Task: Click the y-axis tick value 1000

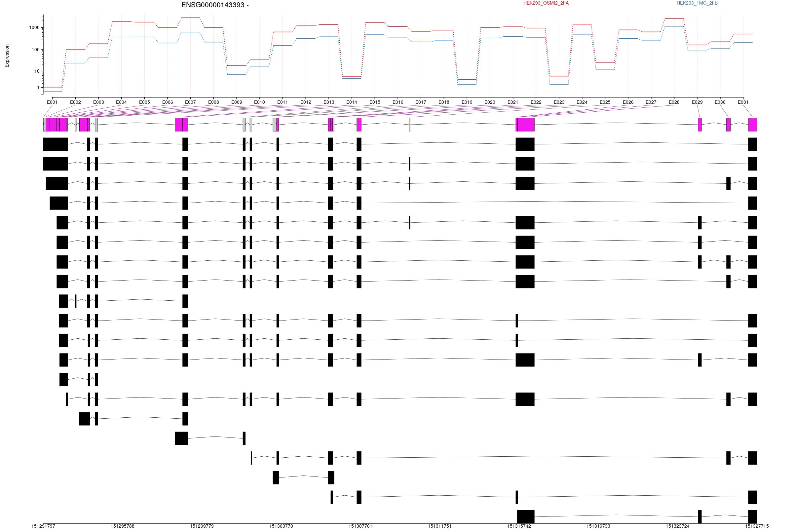Action: point(34,28)
